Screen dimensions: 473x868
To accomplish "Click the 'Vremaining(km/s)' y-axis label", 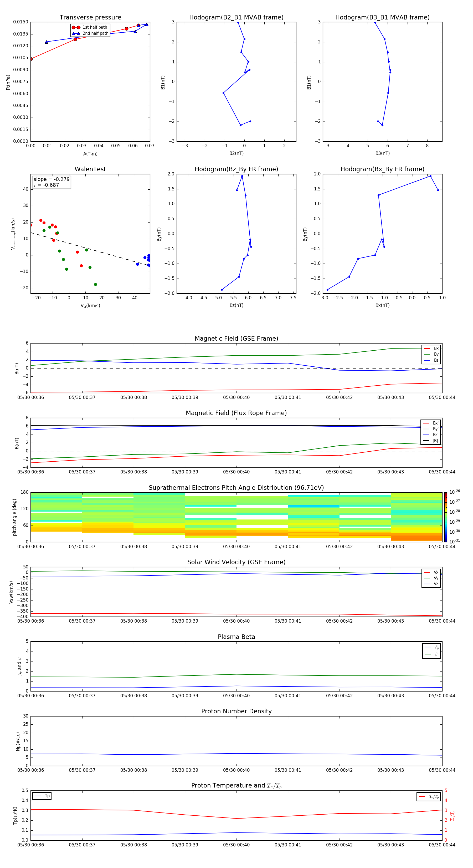I will tap(13, 234).
